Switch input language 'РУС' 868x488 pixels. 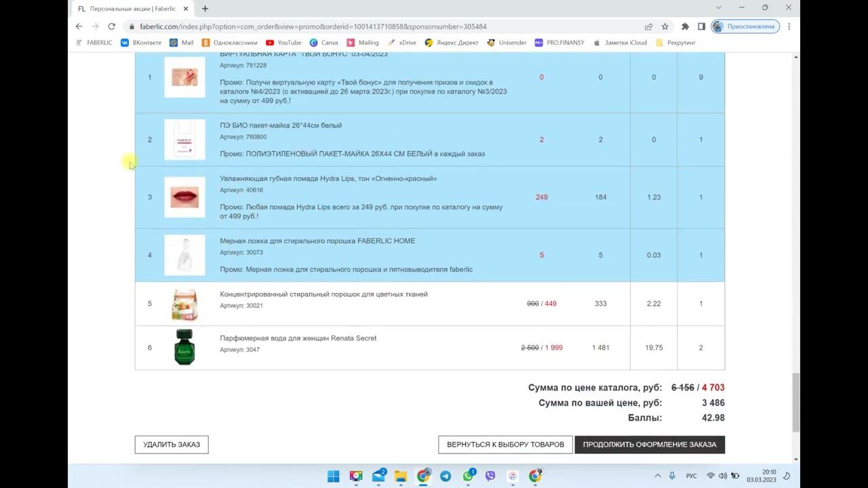(x=692, y=476)
